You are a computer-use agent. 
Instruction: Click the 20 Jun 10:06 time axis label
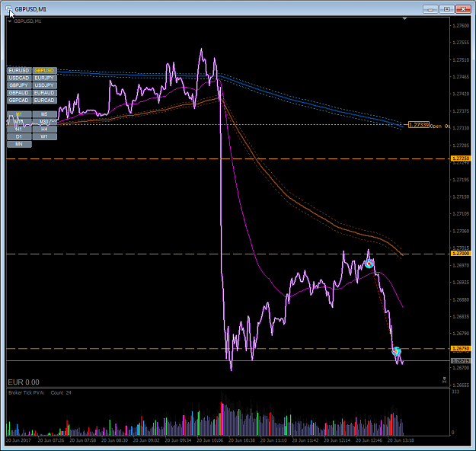(209, 440)
